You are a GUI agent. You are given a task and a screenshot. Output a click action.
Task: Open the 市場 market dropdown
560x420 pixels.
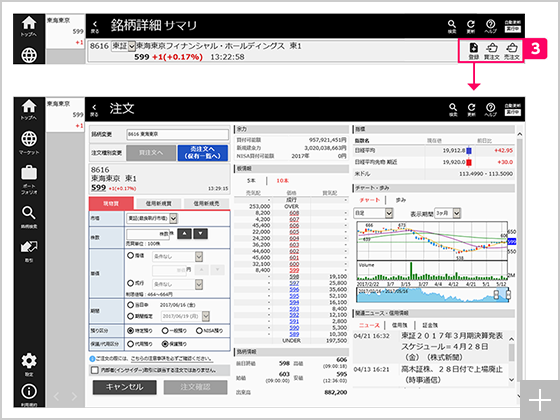[x=152, y=218]
